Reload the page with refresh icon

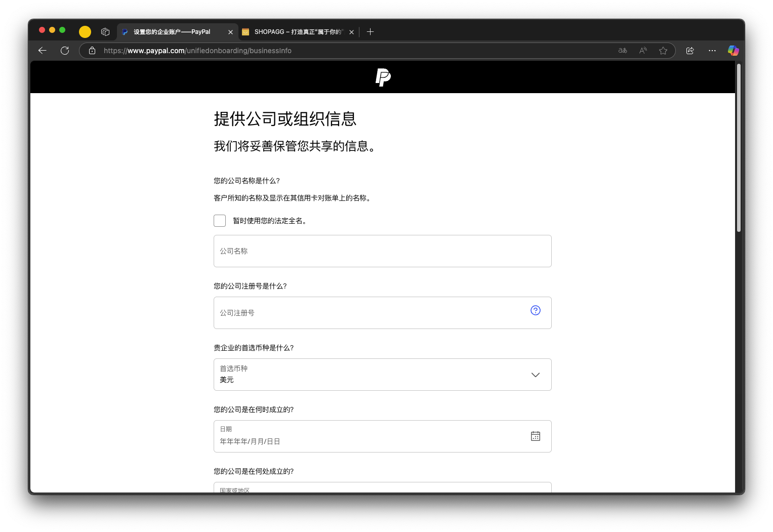[65, 50]
